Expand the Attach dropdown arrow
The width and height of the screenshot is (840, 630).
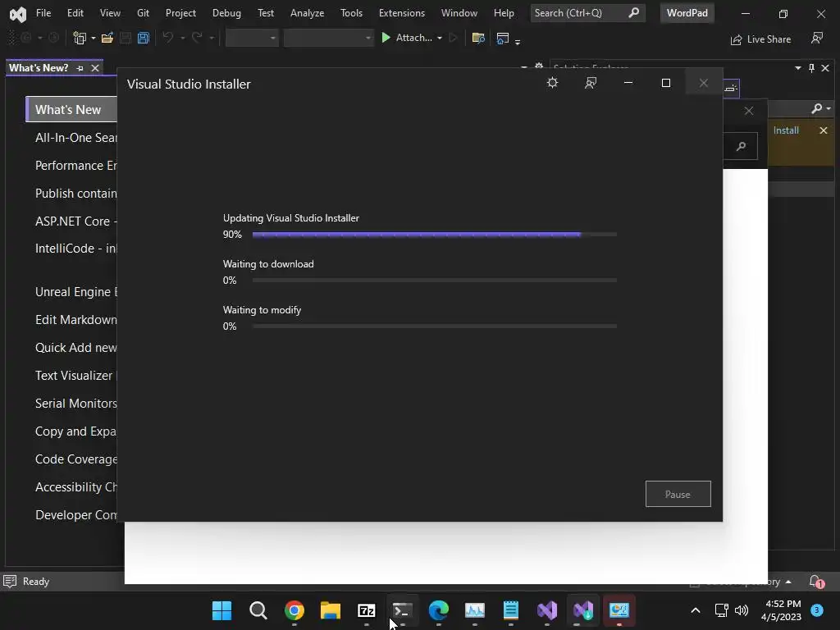pos(440,38)
